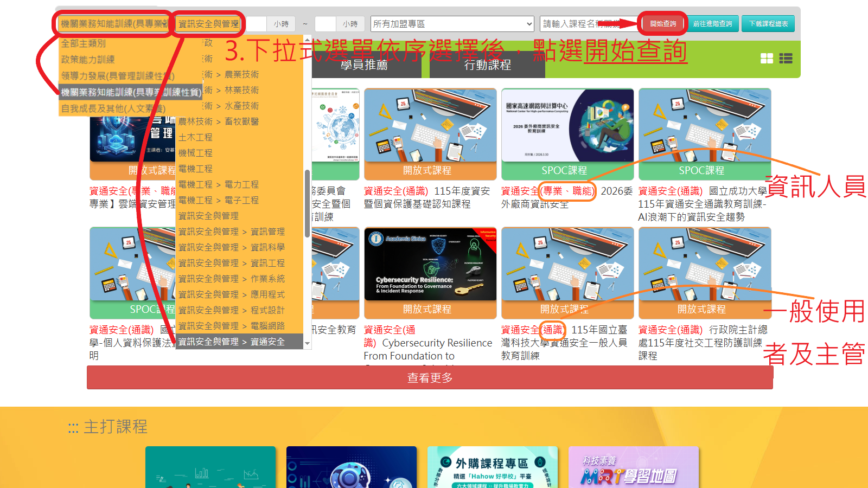Open AI浪潮下的資訊安全趨勢 course link
The height and width of the screenshot is (488, 868).
pos(703,204)
